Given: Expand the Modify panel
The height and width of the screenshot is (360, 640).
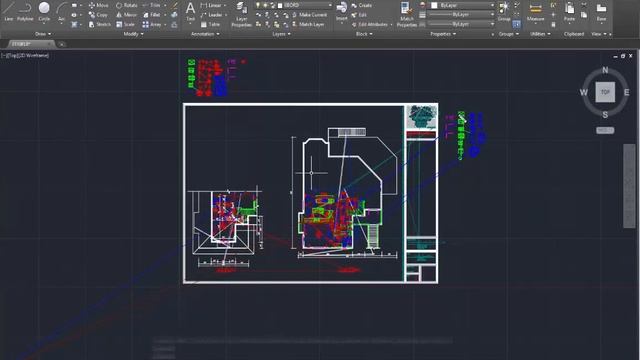Looking at the screenshot, I should click(133, 34).
